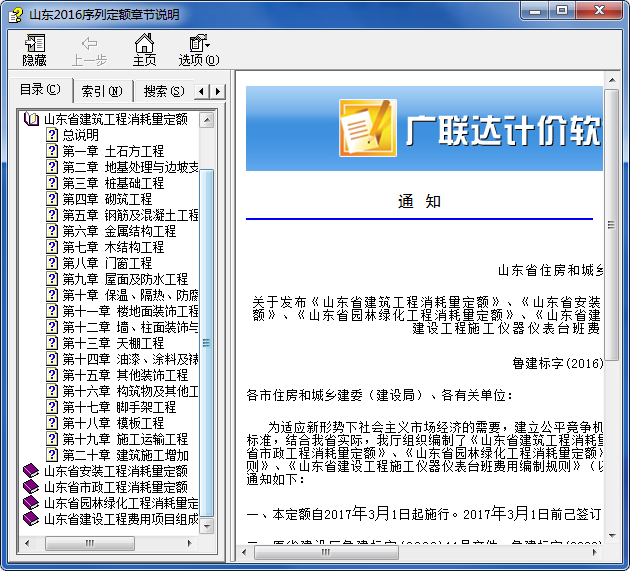The height and width of the screenshot is (571, 630).
Task: Open 第十一章 楼地面装饰工程
Action: pyautogui.click(x=130, y=311)
